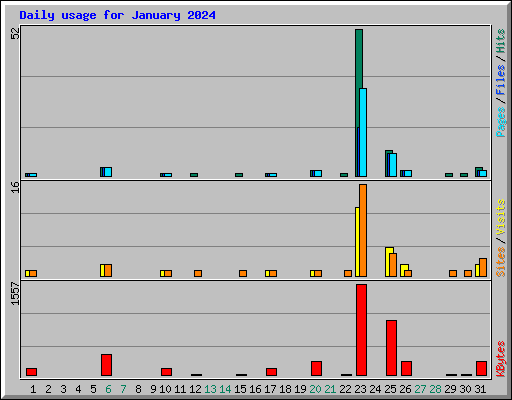Viewport: 512px width, 400px height.
Task: Click the red KBytes bar for day 20
Action: [316, 369]
